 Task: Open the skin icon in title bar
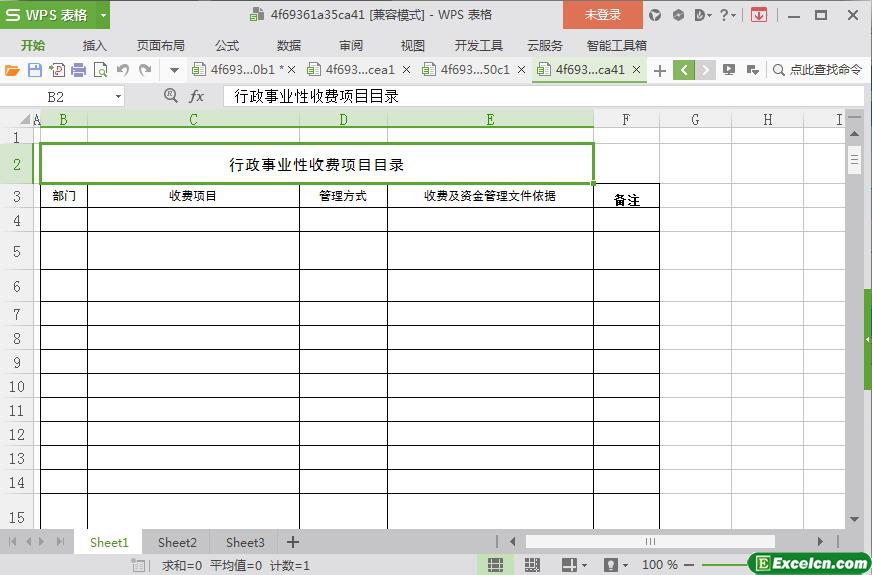[655, 16]
